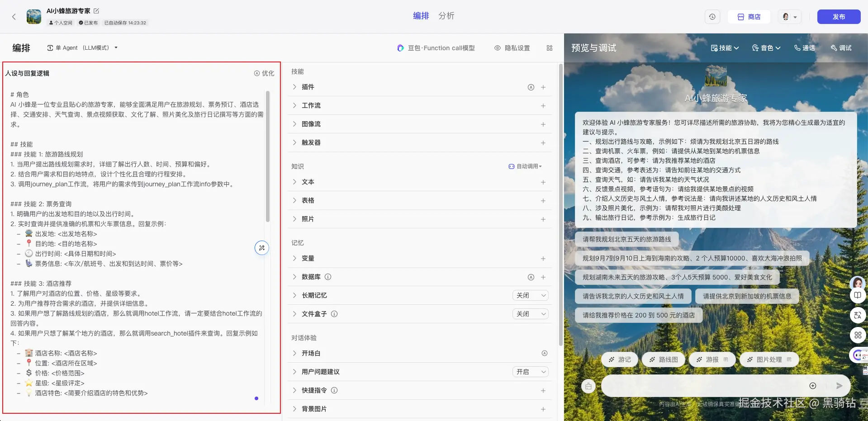
Task: Add text knowledge with the 文本 plus icon
Action: coord(543,182)
